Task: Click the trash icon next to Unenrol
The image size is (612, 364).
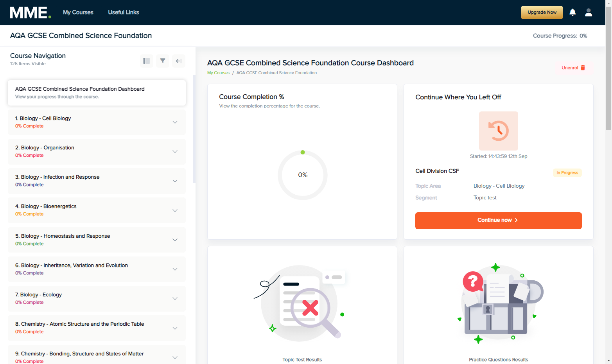Action: tap(583, 68)
